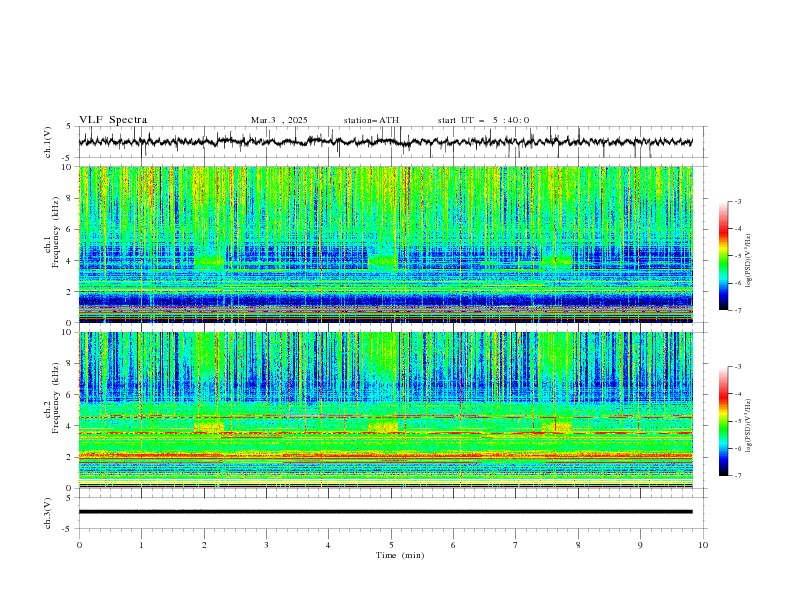Click the ch.2 'Frequency (kHz)' axis label
Image resolution: width=792 pixels, height=612 pixels.
tap(56, 397)
